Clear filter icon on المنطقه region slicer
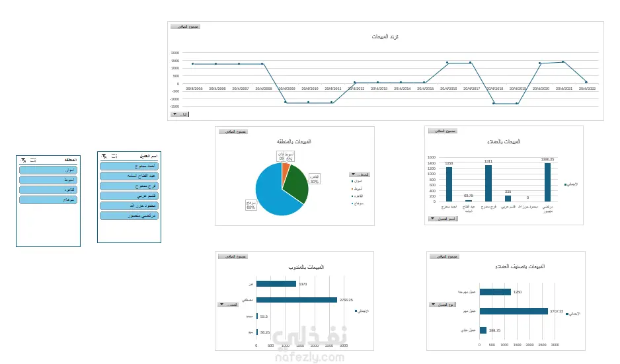 pos(23,160)
